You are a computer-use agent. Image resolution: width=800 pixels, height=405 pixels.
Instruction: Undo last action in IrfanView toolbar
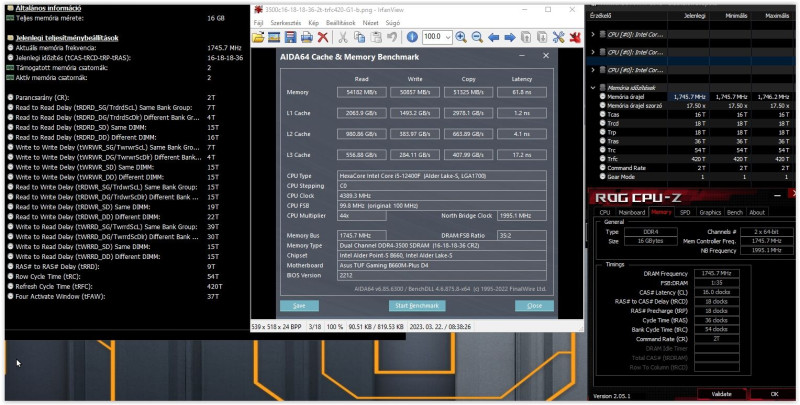(x=392, y=37)
